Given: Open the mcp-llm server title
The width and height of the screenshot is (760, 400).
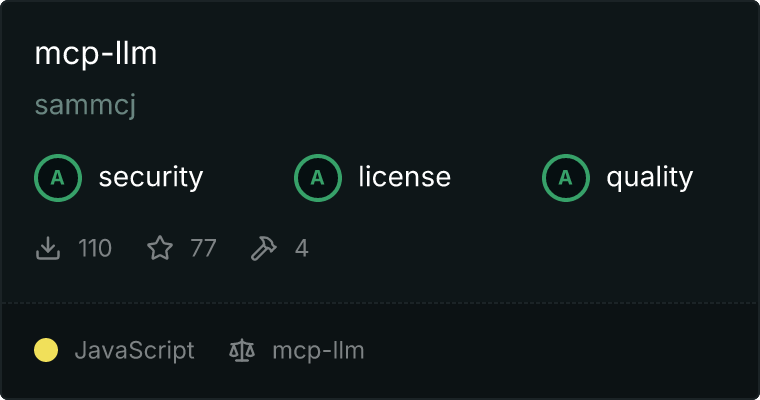Looking at the screenshot, I should (96, 53).
